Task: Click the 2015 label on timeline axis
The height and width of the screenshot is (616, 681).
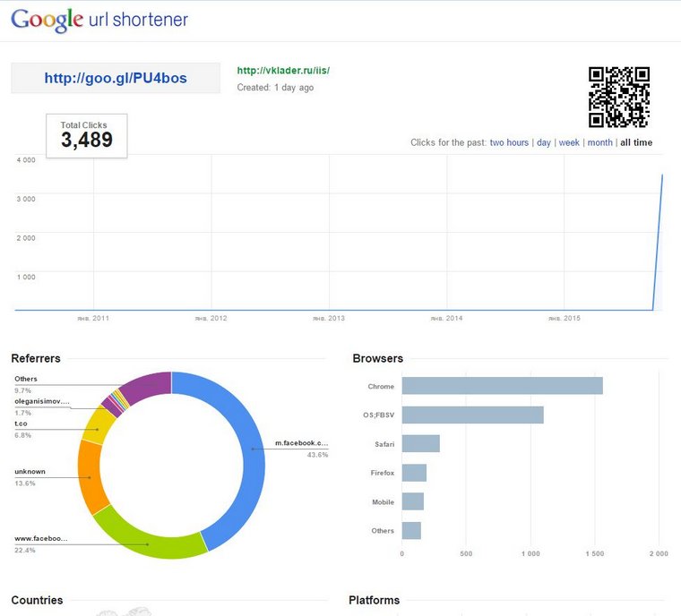Action: tap(565, 318)
